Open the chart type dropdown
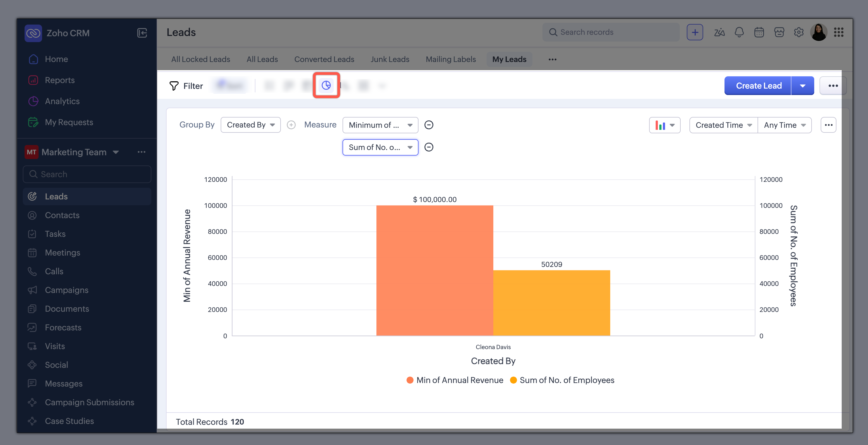This screenshot has height=445, width=868. pyautogui.click(x=665, y=125)
